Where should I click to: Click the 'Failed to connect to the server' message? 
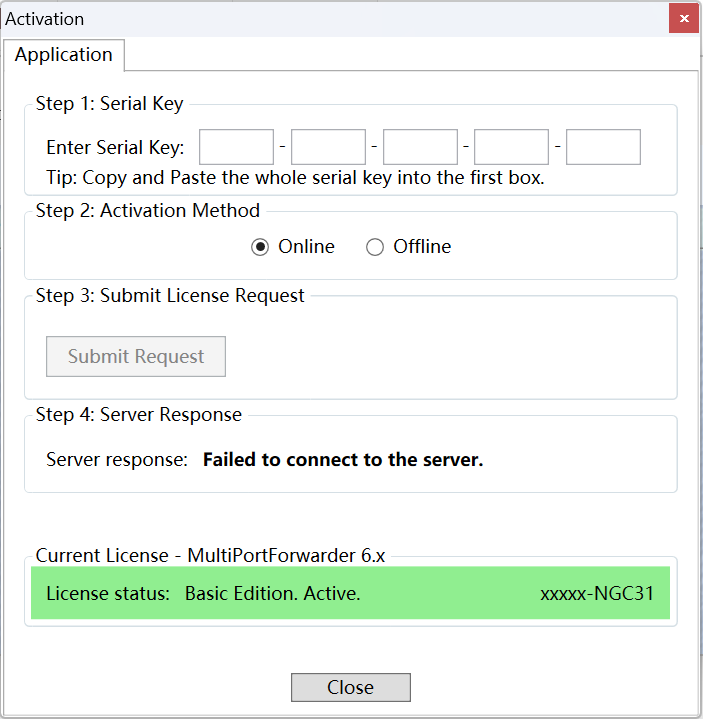343,461
